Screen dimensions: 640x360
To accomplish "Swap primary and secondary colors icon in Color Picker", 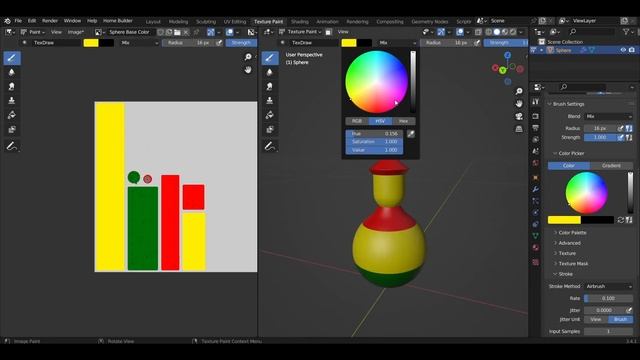I will tap(621, 220).
